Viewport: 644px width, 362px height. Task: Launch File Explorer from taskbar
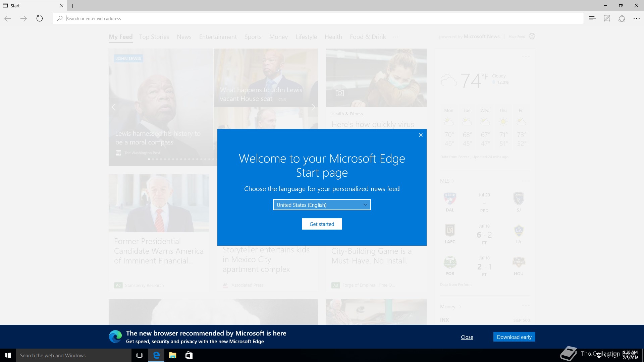coord(172,355)
